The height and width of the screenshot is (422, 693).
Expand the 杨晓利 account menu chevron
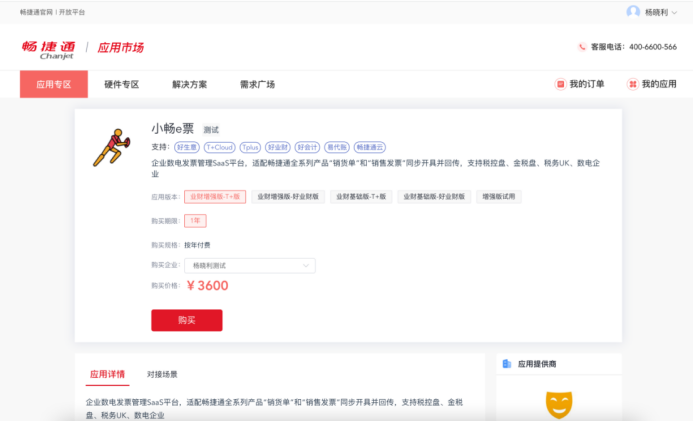point(674,13)
